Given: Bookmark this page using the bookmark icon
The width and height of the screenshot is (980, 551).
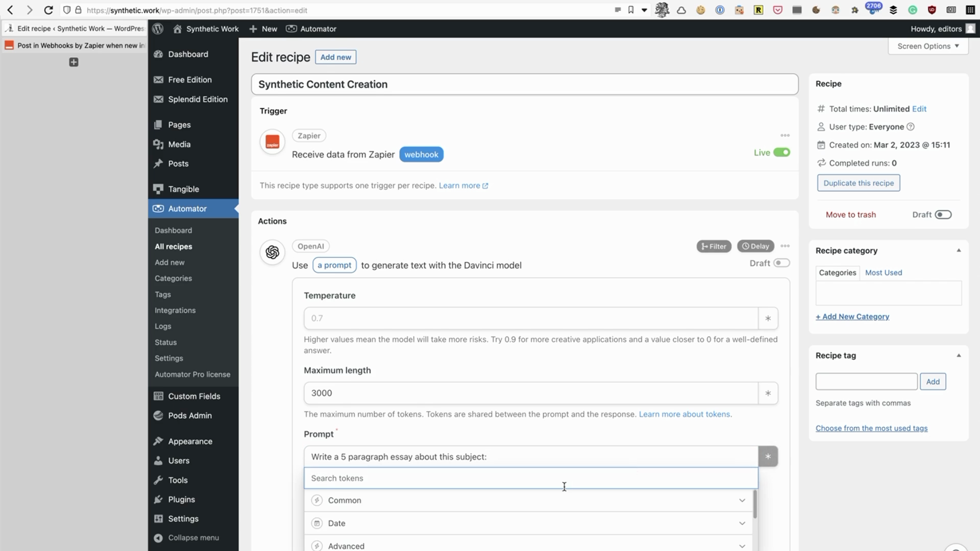Looking at the screenshot, I should point(631,10).
